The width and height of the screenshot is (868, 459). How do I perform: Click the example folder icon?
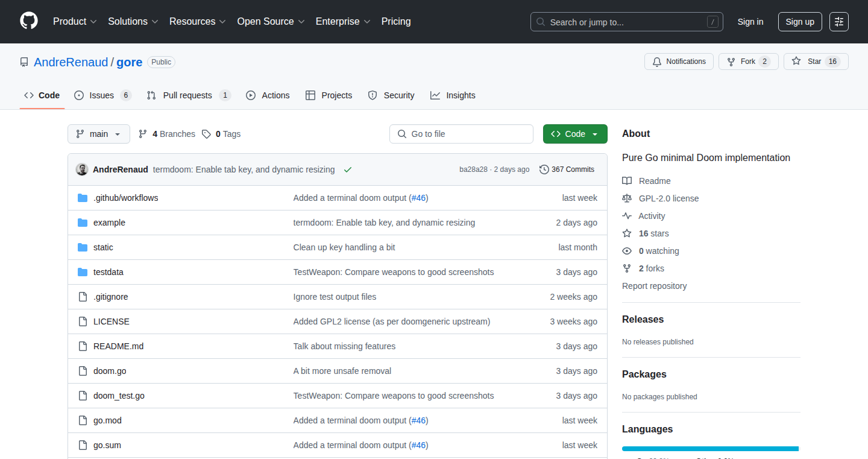(x=83, y=223)
